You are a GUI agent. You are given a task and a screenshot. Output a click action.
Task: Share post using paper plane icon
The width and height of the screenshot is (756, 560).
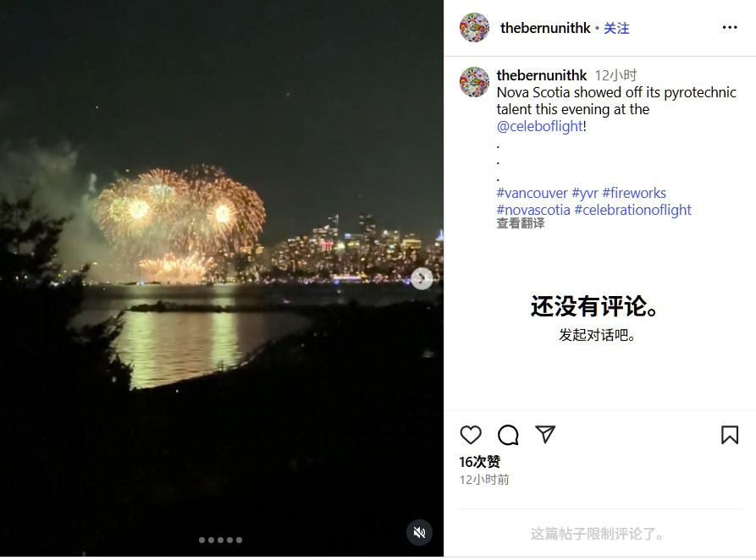click(x=545, y=434)
